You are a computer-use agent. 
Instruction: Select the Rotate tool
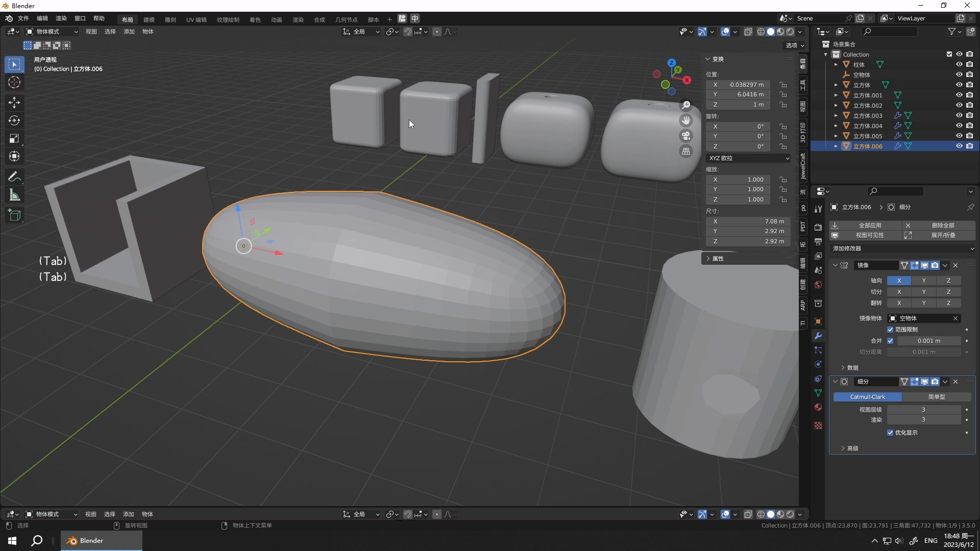14,120
